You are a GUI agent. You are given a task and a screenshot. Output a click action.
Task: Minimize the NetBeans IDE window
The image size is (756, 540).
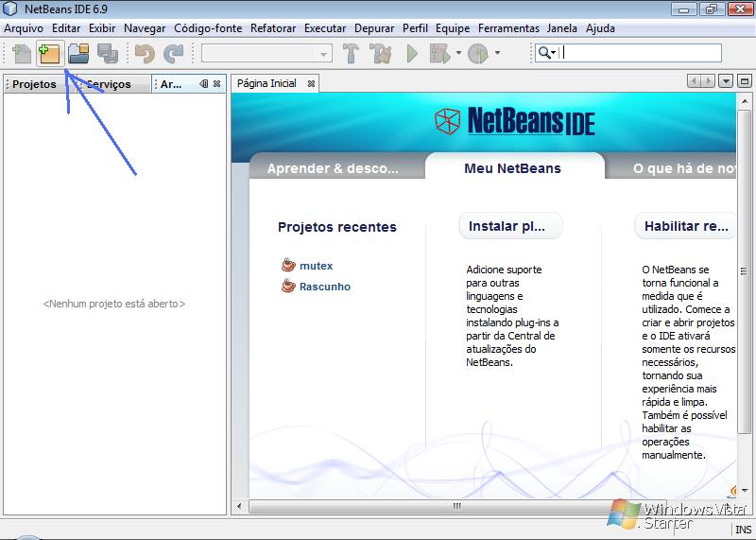pos(683,9)
